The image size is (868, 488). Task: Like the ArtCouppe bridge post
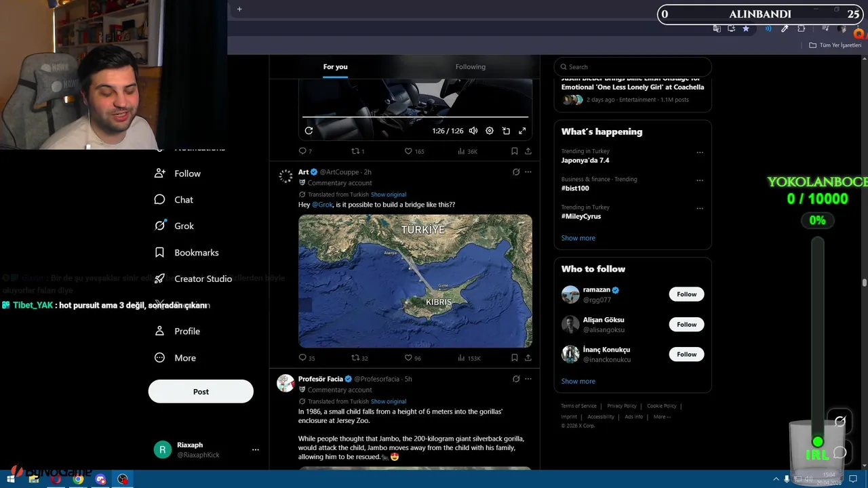(x=412, y=358)
